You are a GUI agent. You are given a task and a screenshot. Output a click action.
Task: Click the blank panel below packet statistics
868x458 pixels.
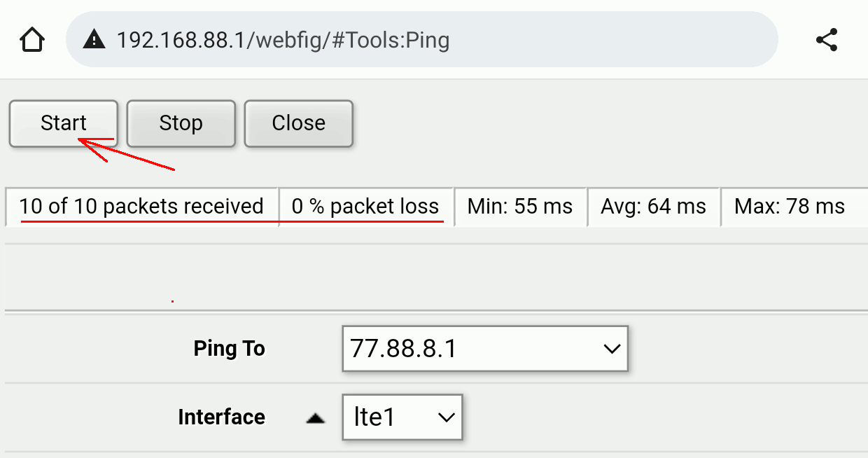[x=434, y=277]
